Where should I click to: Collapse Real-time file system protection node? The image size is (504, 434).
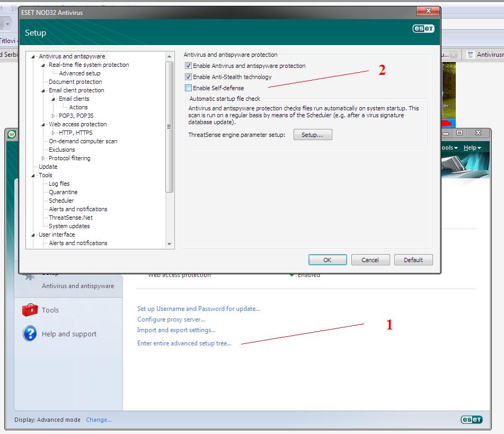43,65
